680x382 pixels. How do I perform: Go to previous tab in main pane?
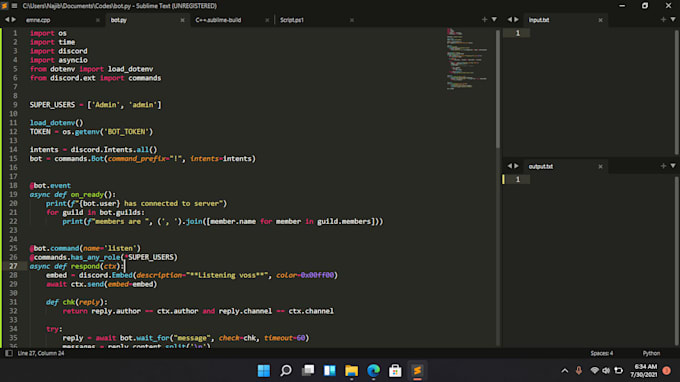point(7,20)
